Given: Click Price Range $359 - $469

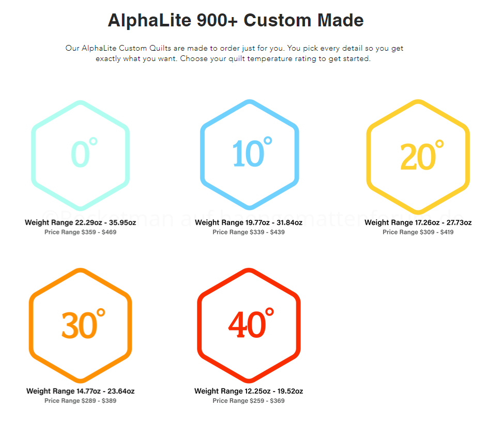Looking at the screenshot, I should 80,232.
